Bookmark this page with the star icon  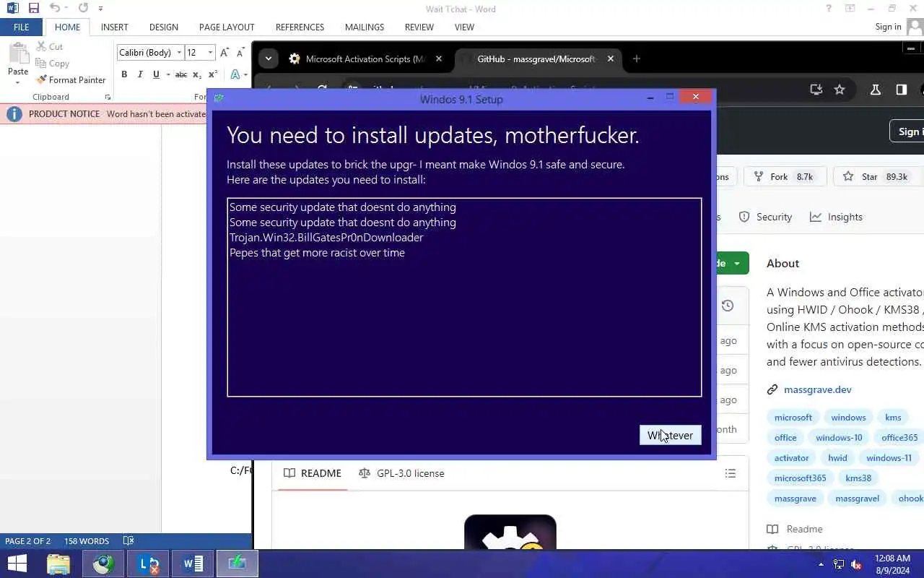click(x=840, y=90)
